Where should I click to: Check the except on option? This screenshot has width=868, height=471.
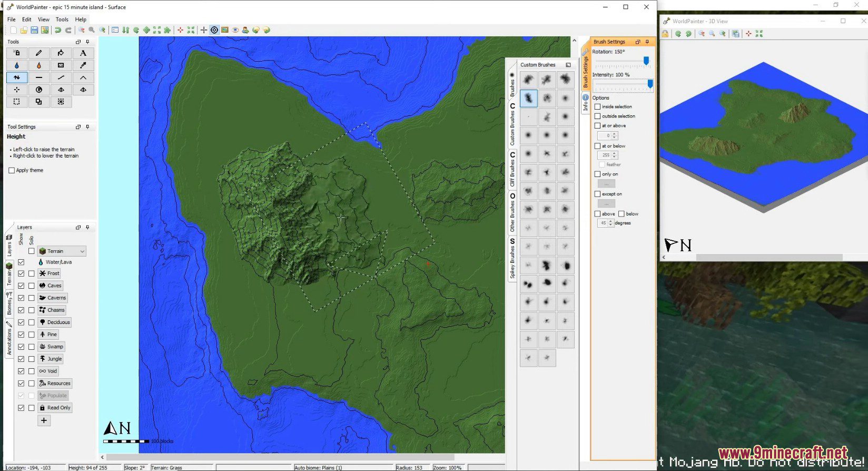point(597,194)
